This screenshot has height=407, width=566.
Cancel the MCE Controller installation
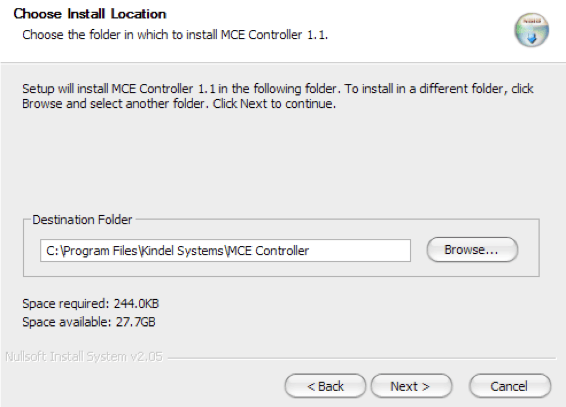point(510,386)
